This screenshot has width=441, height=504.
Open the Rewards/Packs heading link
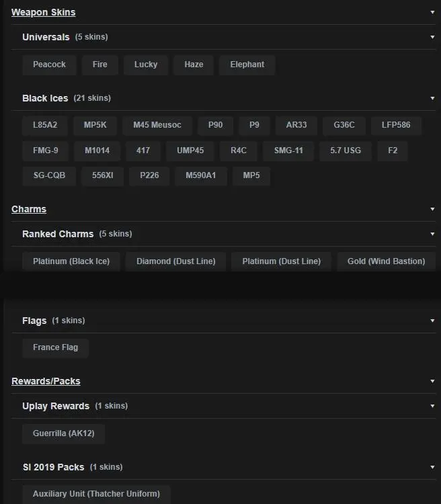pos(46,381)
